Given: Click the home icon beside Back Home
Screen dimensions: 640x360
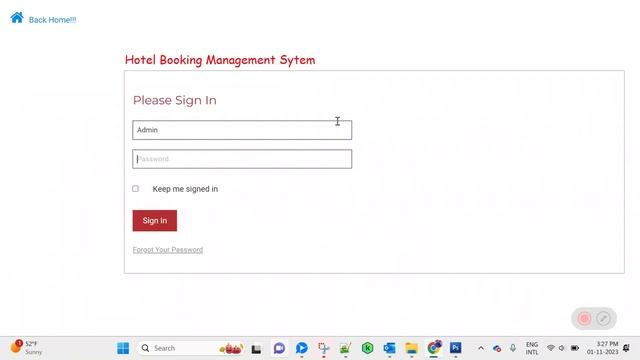Looking at the screenshot, I should (x=17, y=18).
